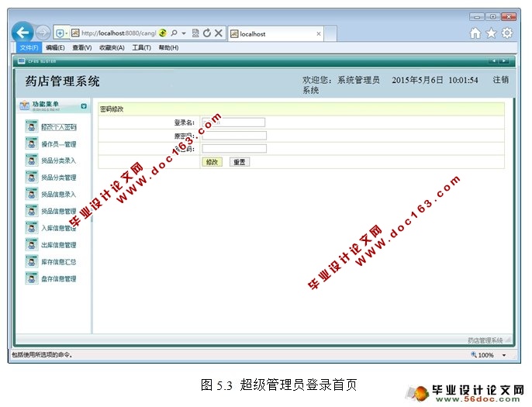Click the 密码修改 panel heading
The width and height of the screenshot is (532, 407).
tap(112, 109)
